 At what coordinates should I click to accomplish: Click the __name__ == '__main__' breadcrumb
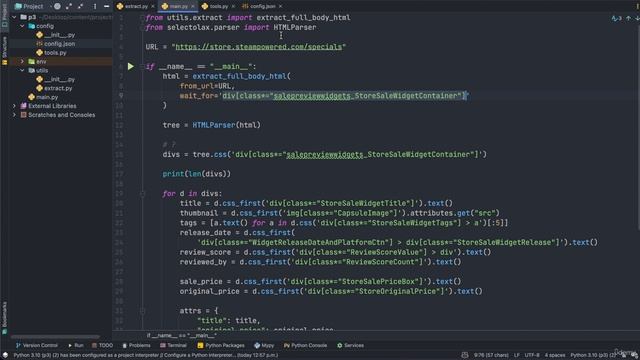[x=182, y=336]
